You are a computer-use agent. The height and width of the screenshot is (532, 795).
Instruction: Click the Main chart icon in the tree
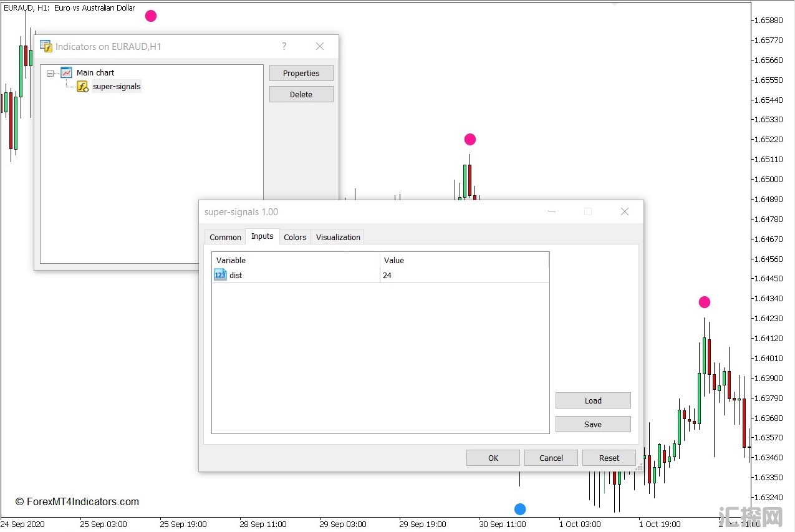click(x=66, y=72)
